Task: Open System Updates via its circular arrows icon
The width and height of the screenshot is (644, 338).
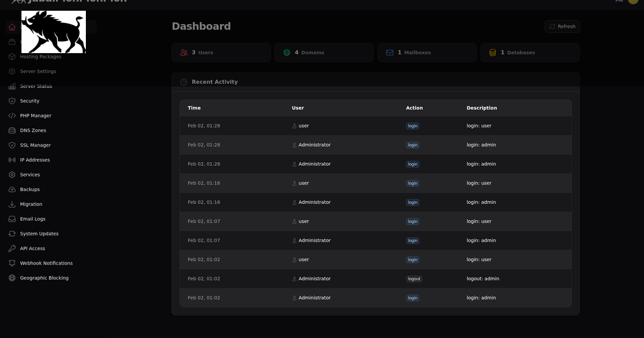Action: pos(12,233)
